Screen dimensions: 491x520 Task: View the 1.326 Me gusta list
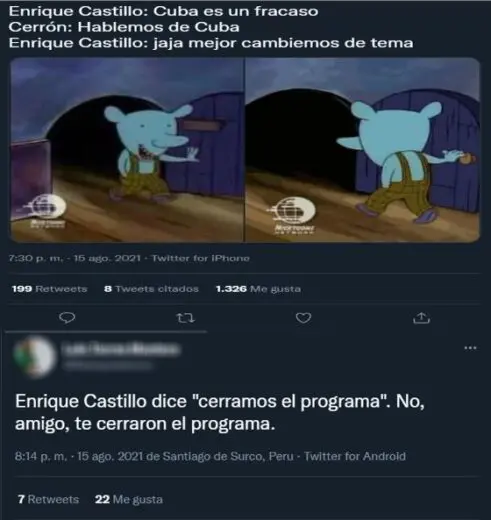tap(258, 289)
